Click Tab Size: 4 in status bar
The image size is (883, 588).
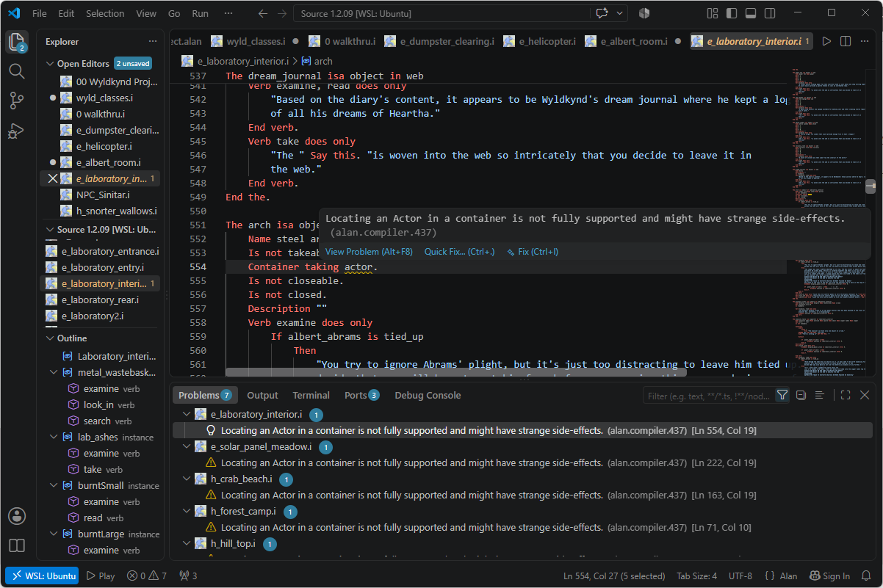[696, 576]
